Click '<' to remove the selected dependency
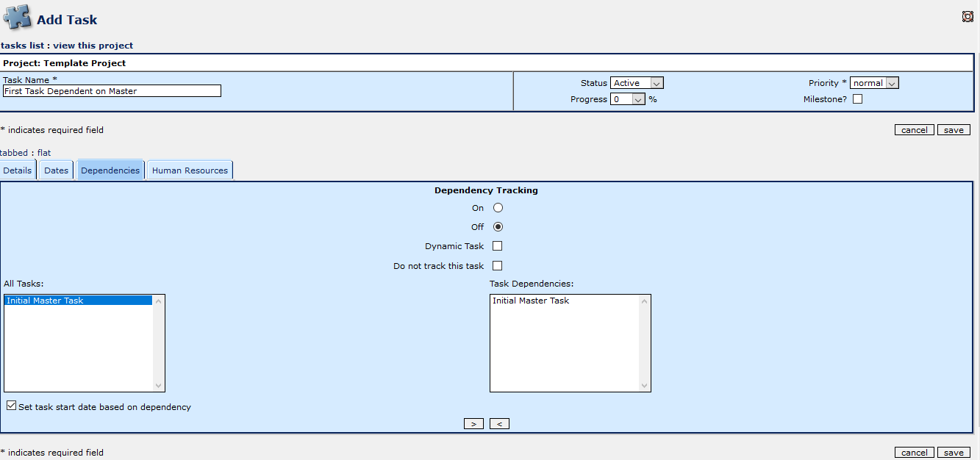980x460 pixels. (x=499, y=423)
